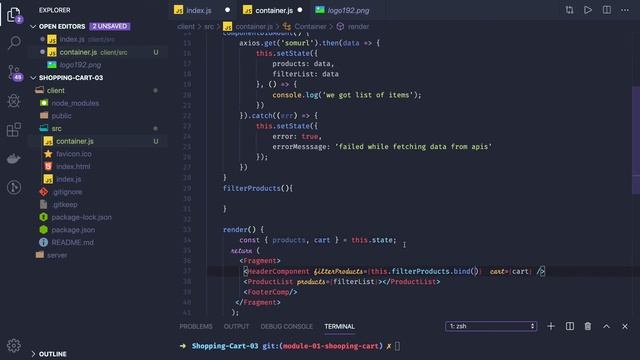Open the Debug Console panel tab
This screenshot has width=640, height=360.
287,327
